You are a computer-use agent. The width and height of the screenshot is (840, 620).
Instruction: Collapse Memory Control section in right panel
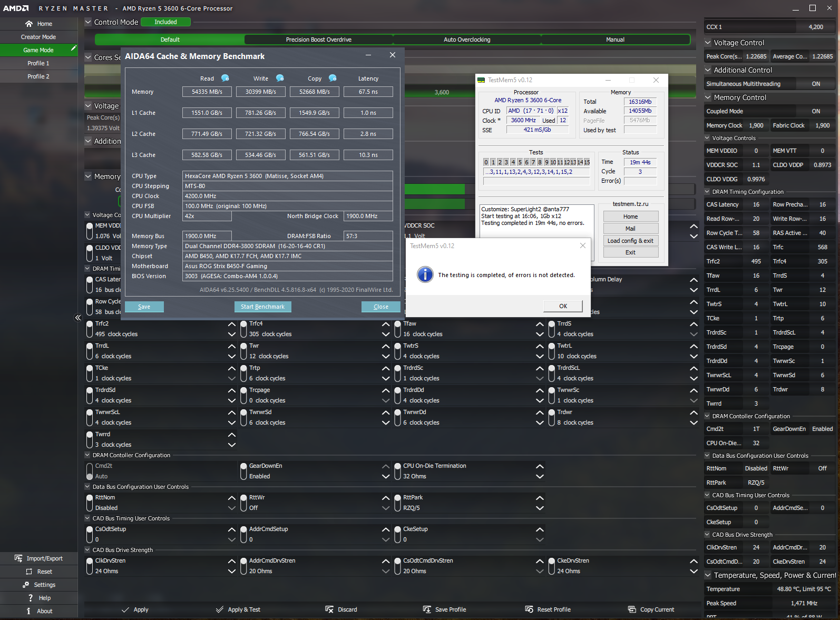click(x=708, y=97)
